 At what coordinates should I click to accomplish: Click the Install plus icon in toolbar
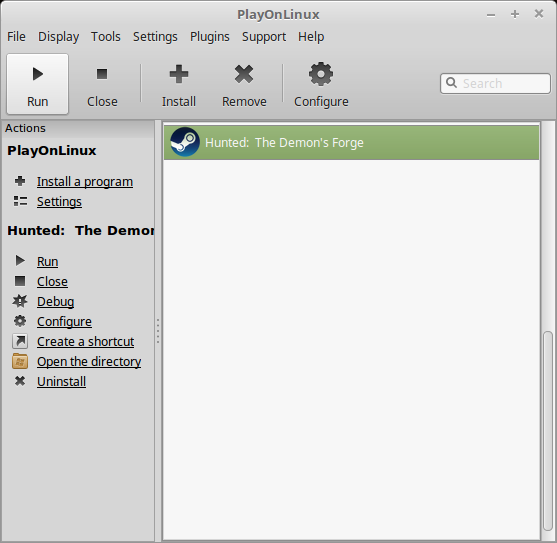[x=179, y=74]
